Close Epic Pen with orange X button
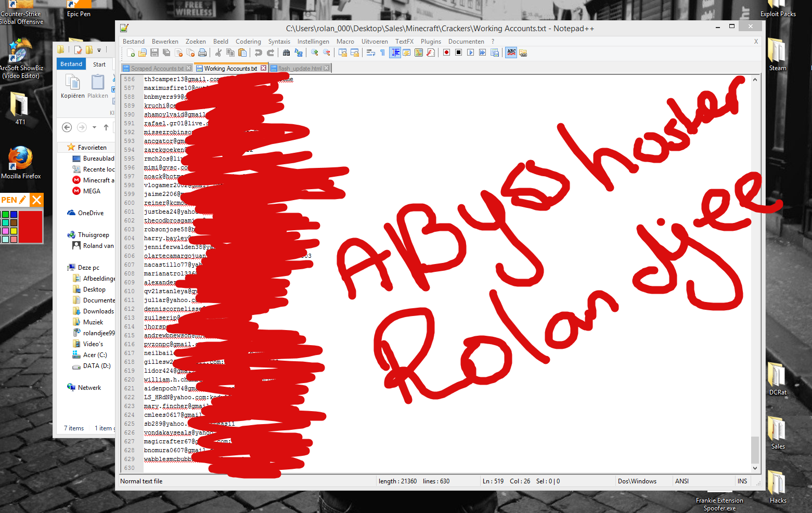This screenshot has height=513, width=812. point(36,200)
